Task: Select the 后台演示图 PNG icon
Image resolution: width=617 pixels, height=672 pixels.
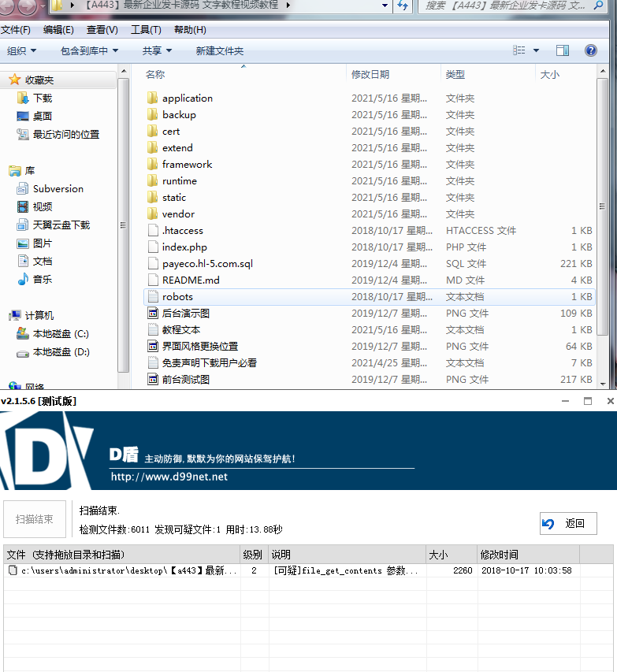Action: click(x=153, y=314)
